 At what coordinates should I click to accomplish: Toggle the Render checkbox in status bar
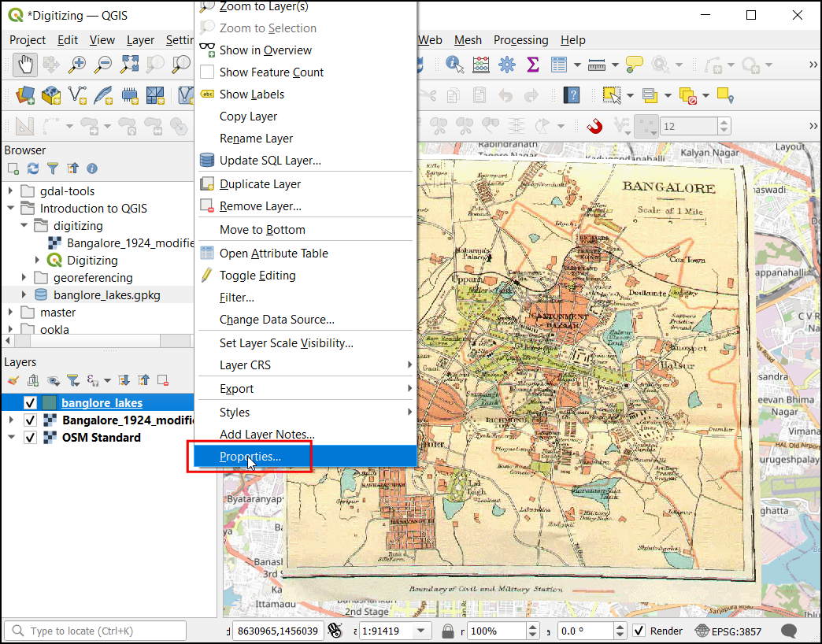point(639,631)
